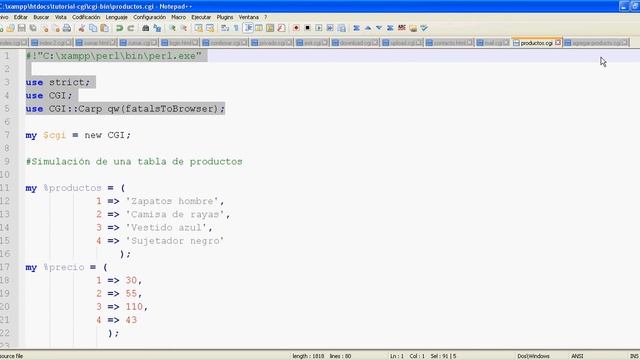Run the macro multiple times
Screen dimensions: 640x360
pos(330,28)
